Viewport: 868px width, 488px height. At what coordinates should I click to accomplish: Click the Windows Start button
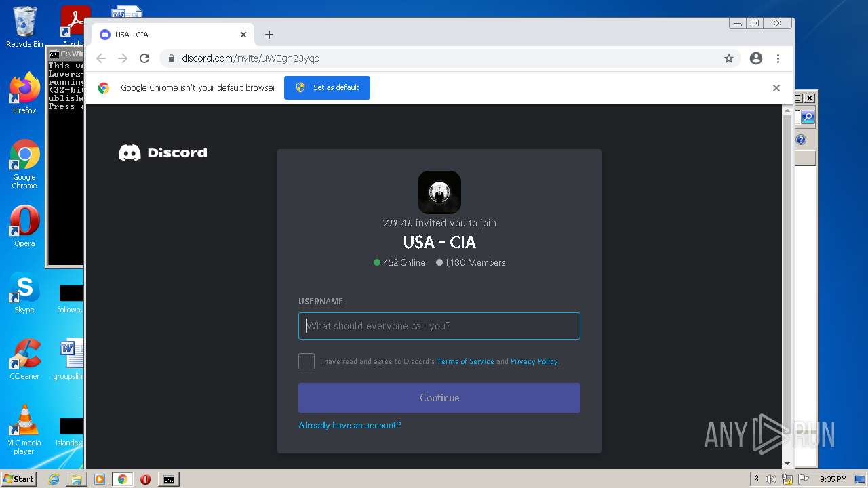[19, 479]
